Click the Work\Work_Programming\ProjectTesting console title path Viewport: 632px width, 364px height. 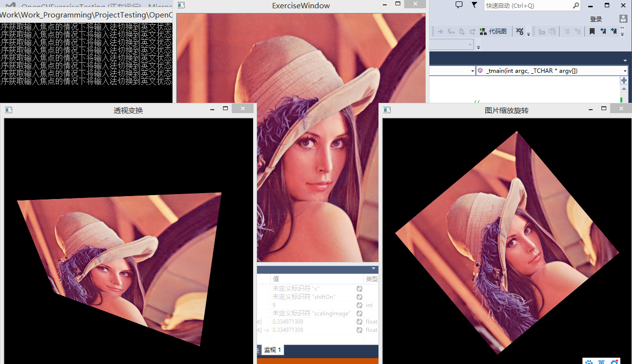86,15
